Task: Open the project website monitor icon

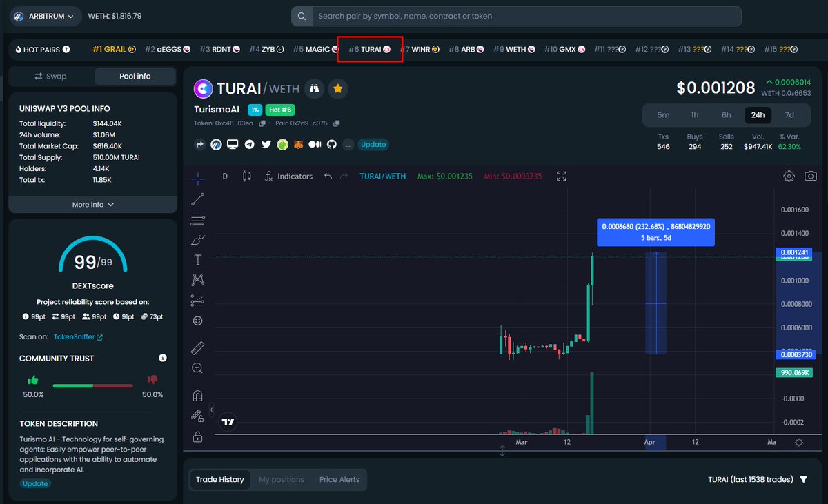Action: (x=233, y=145)
